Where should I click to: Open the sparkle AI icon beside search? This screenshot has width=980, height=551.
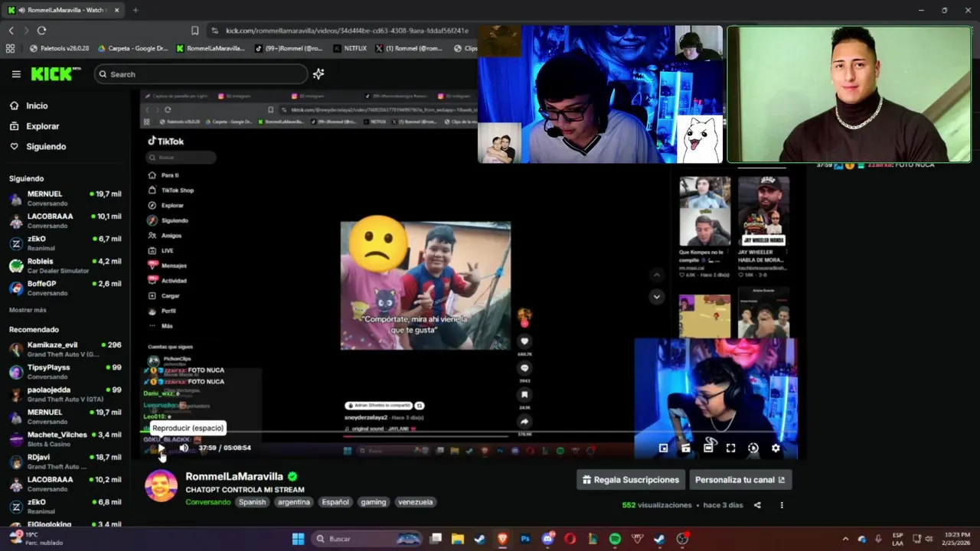(x=318, y=74)
